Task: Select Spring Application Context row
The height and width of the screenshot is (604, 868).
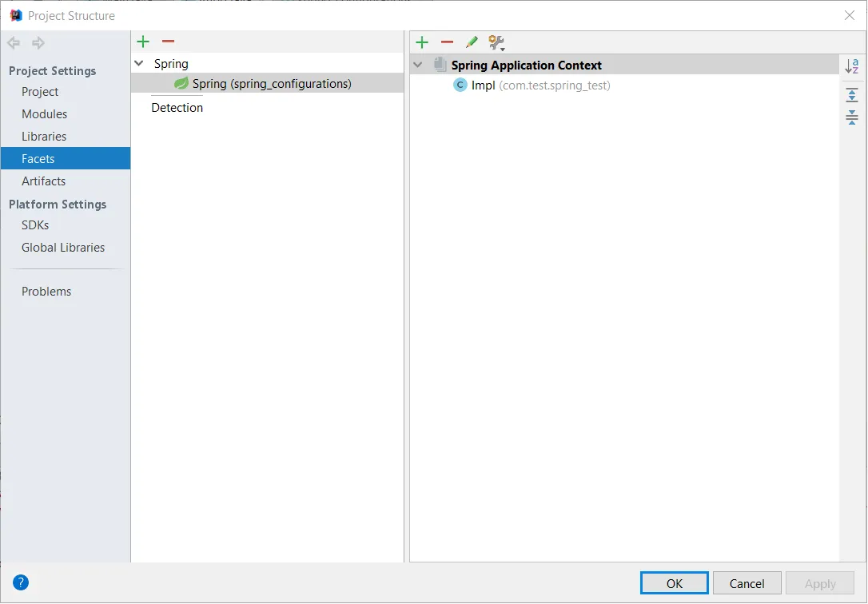Action: (624, 65)
